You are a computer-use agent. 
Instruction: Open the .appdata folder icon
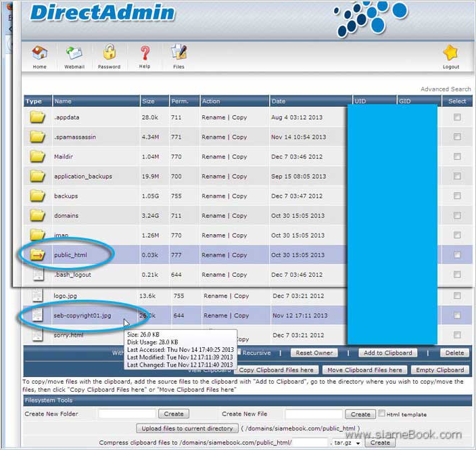(x=37, y=117)
